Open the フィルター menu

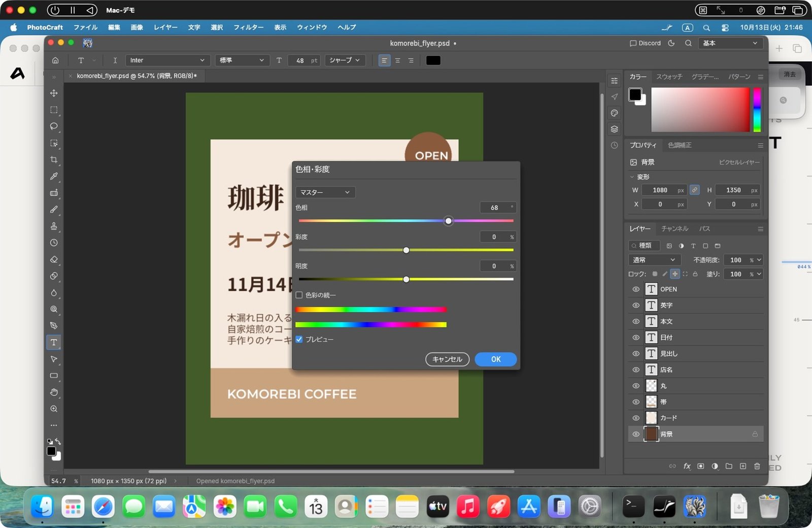click(x=248, y=27)
